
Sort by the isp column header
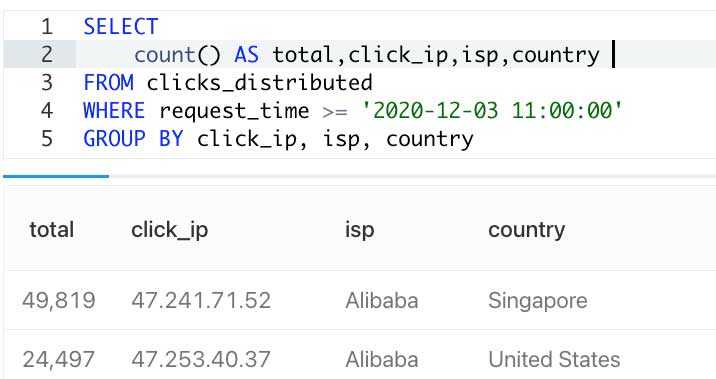[x=359, y=230]
